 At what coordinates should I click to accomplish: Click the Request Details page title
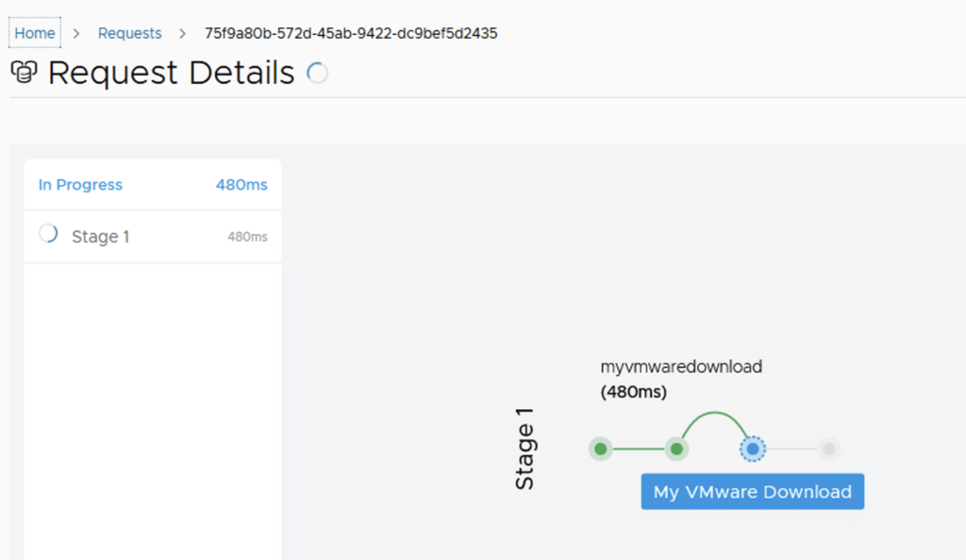click(x=171, y=73)
